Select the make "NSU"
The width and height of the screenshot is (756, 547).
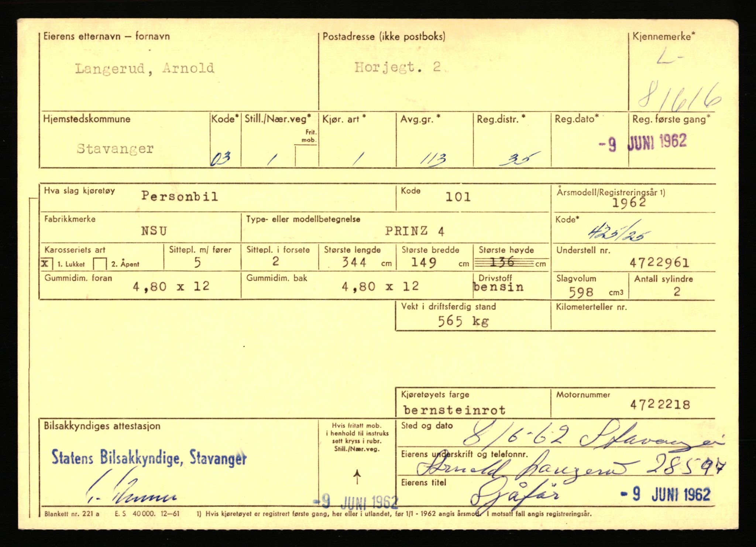(x=154, y=231)
